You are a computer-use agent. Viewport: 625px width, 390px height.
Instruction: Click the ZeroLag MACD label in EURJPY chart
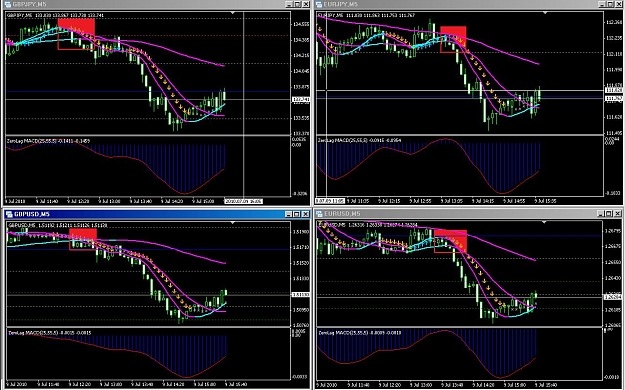pyautogui.click(x=360, y=140)
